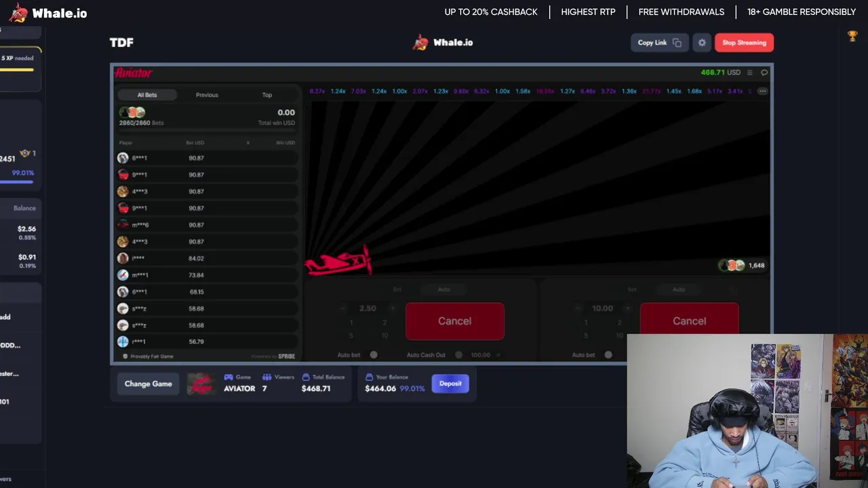The height and width of the screenshot is (488, 868).
Task: Click the Auto Cash Out 100.00 field
Action: [481, 355]
